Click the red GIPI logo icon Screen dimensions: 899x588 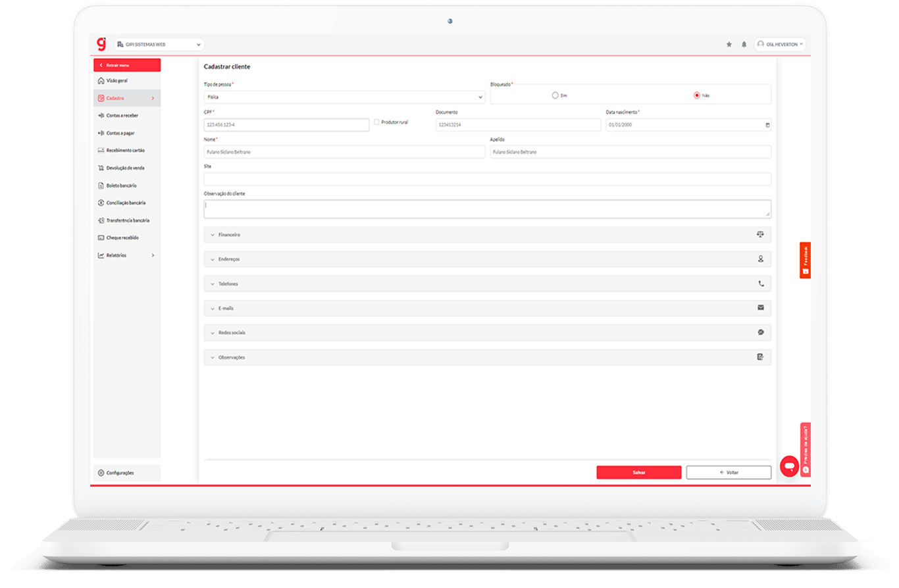click(101, 44)
